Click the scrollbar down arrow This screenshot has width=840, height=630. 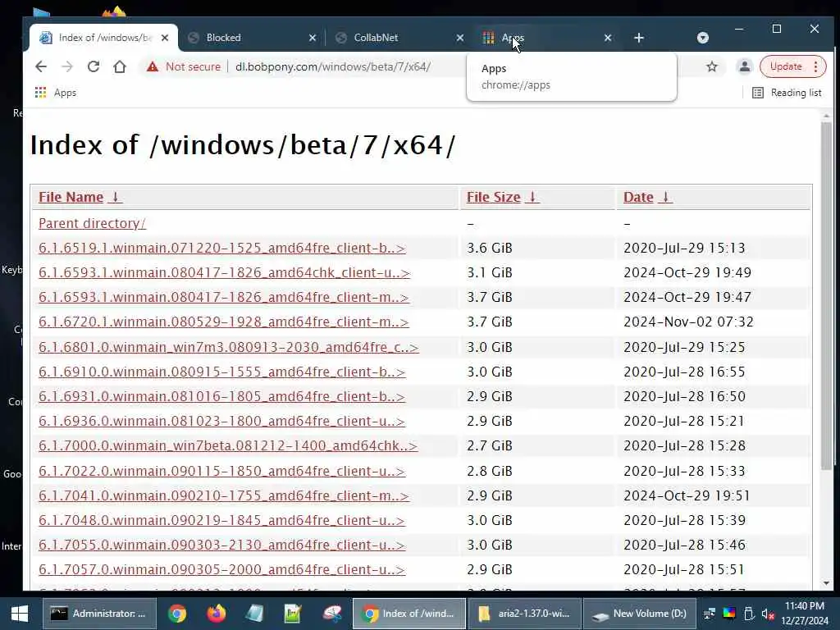827,583
